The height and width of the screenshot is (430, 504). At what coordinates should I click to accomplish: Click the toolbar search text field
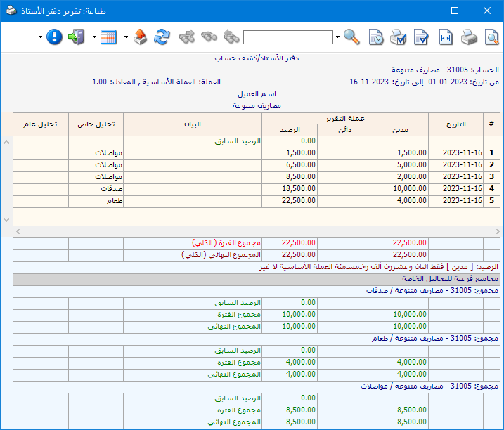(288, 37)
